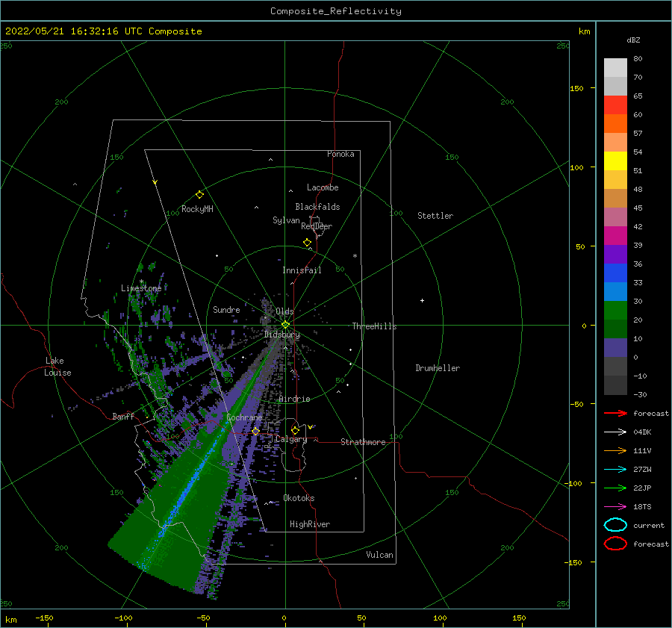Image resolution: width=672 pixels, height=628 pixels.
Task: Pick the green 20-30 dBZ color swatch
Action: 615,311
